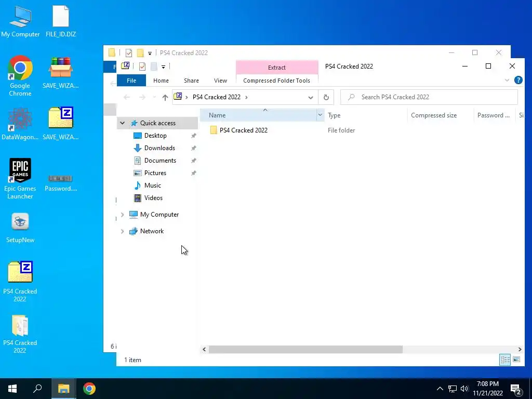Open network status tray icon
The image size is (532, 399).
coord(453,389)
